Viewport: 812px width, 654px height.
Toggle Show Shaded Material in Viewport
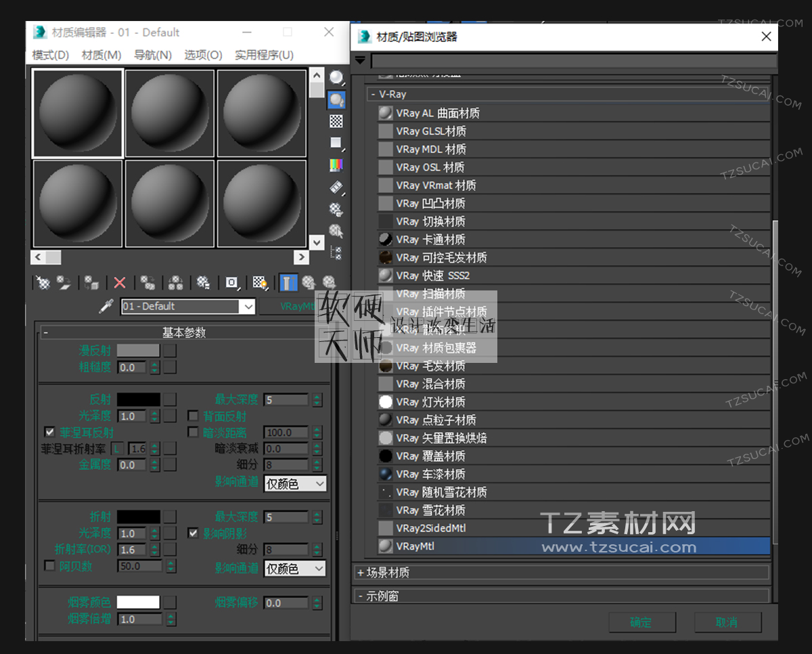pyautogui.click(x=261, y=282)
